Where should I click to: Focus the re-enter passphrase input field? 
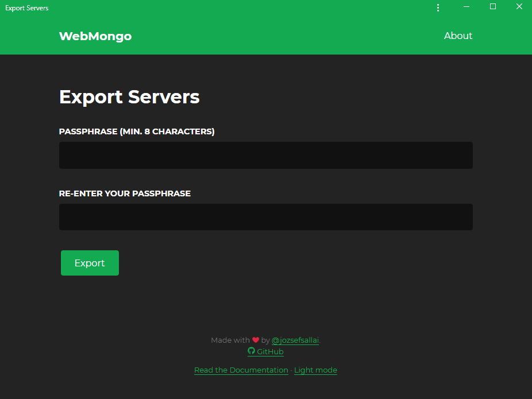point(265,216)
